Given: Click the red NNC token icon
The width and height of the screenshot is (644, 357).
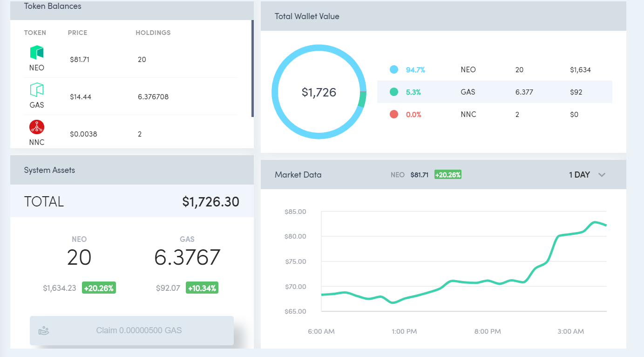Looking at the screenshot, I should tap(37, 127).
